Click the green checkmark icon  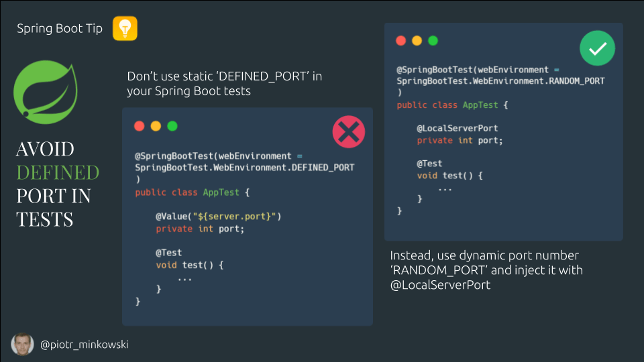coord(597,48)
